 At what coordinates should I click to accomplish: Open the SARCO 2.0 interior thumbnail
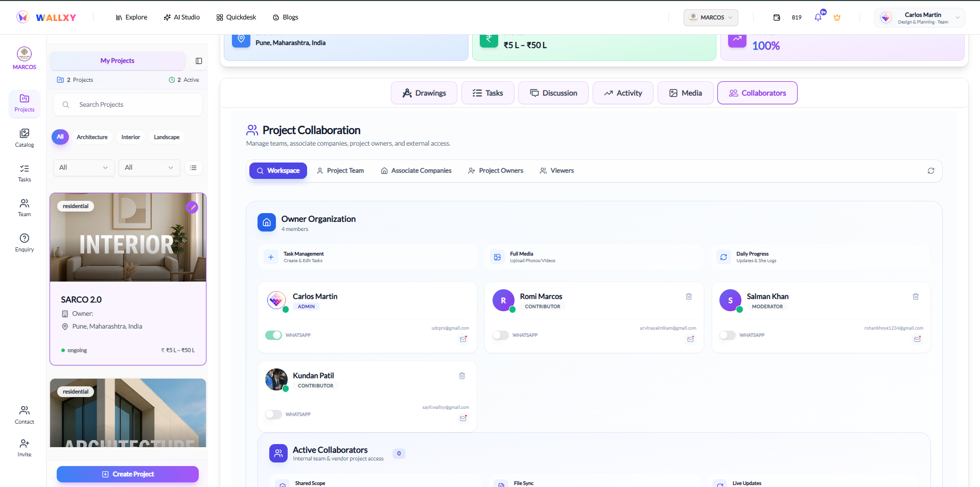[128, 237]
